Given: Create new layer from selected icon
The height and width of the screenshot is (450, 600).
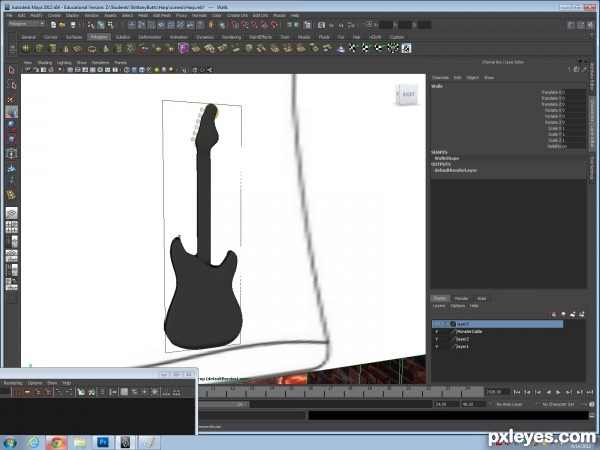Looking at the screenshot, I should pos(582,314).
